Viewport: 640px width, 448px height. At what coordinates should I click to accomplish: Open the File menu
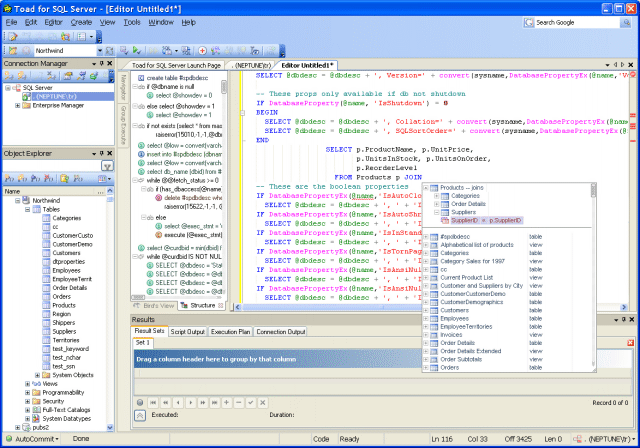11,22
